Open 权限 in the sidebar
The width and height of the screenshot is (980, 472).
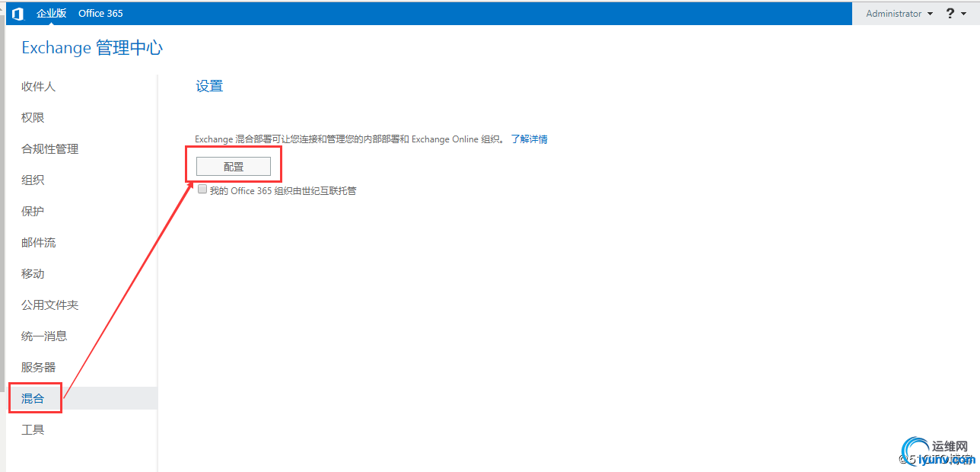tap(33, 118)
